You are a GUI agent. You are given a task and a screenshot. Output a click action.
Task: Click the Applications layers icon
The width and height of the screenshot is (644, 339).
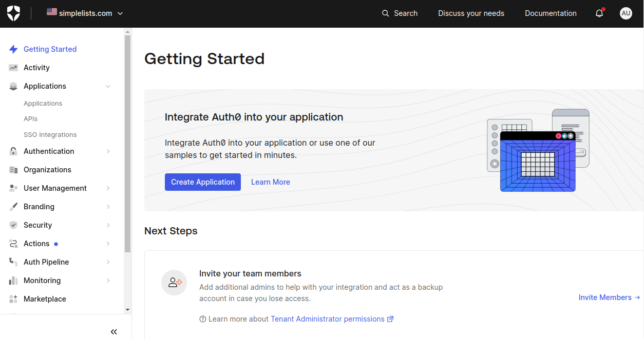(13, 86)
